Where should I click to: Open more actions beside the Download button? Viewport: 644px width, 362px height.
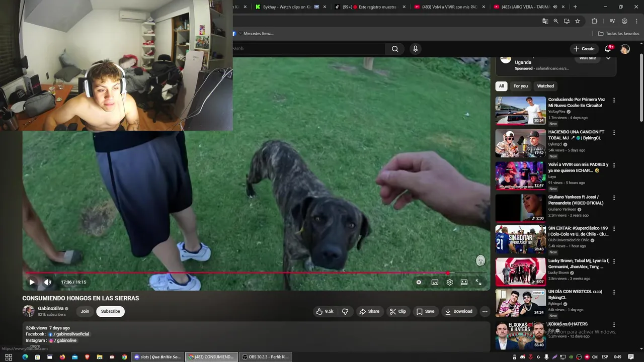pyautogui.click(x=485, y=311)
